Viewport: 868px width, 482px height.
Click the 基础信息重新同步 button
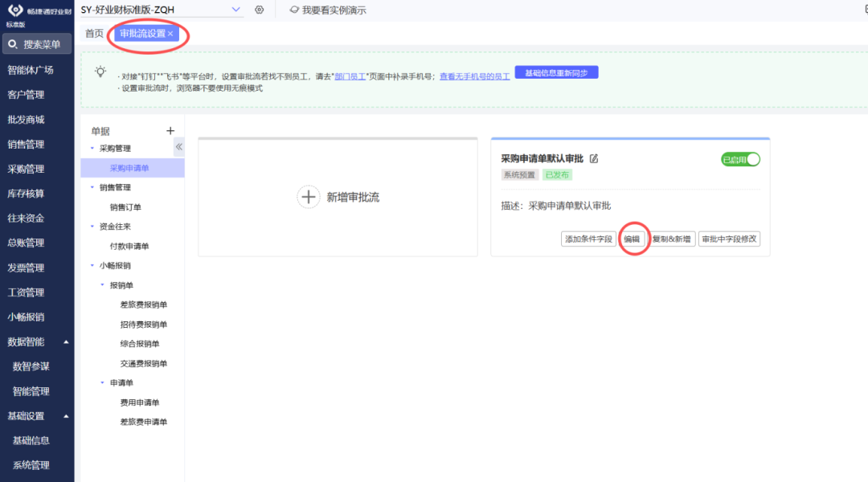click(x=556, y=73)
